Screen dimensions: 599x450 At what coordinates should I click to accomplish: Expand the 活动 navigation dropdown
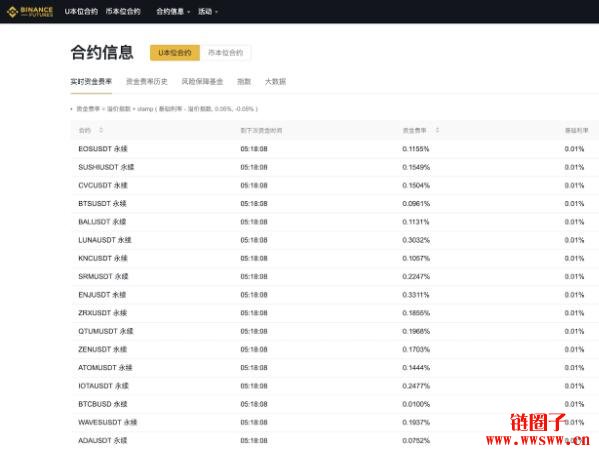click(x=208, y=11)
